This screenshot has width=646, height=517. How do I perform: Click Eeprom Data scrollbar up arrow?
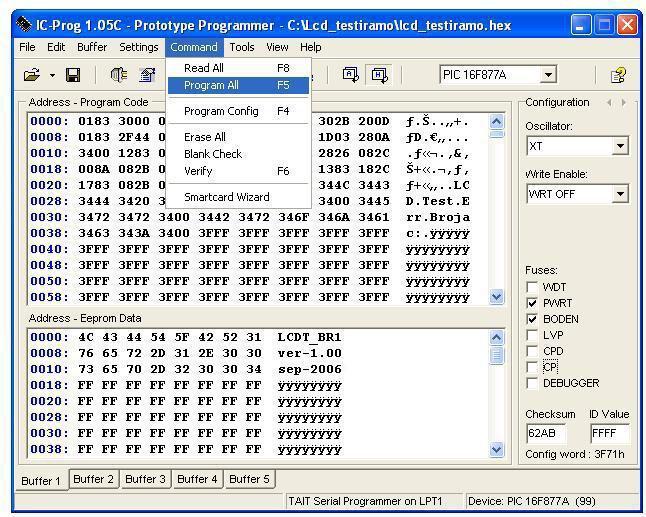point(496,338)
